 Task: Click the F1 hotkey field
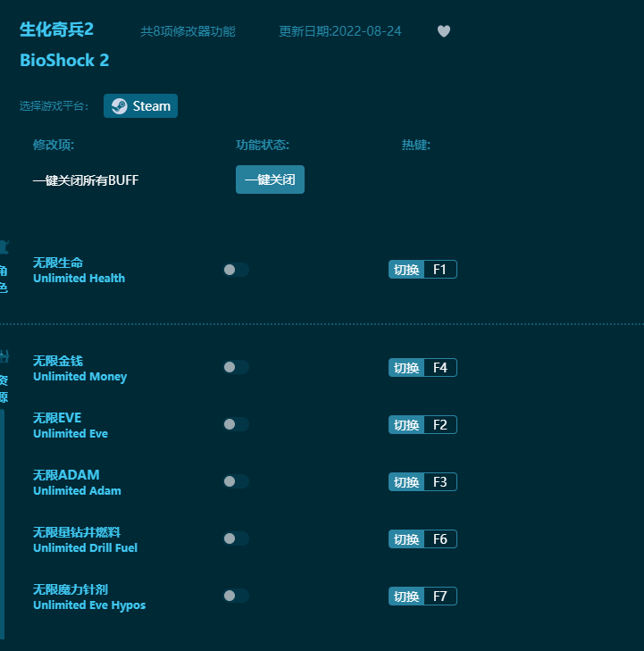point(440,270)
